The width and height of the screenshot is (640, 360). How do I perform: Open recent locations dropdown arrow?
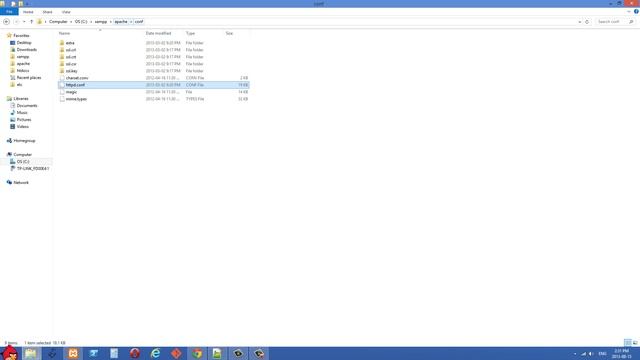[x=24, y=22]
